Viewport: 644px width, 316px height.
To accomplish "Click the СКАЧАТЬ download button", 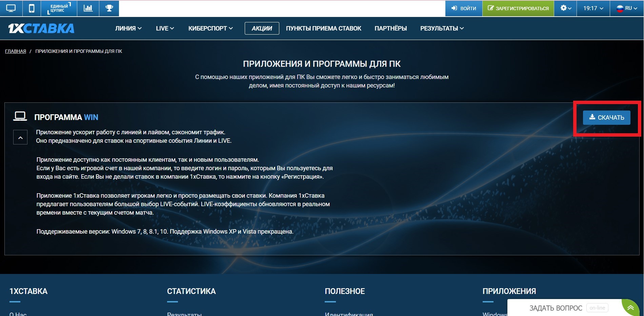I will click(606, 118).
